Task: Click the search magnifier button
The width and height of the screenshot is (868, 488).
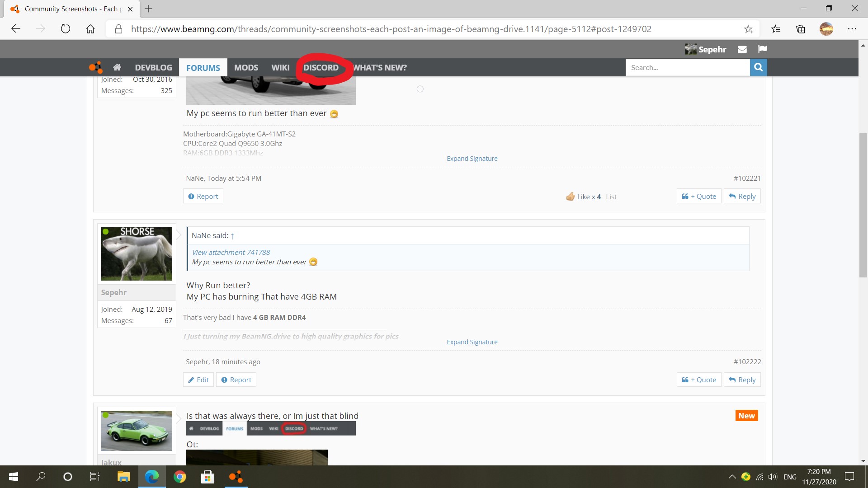Action: (x=758, y=67)
